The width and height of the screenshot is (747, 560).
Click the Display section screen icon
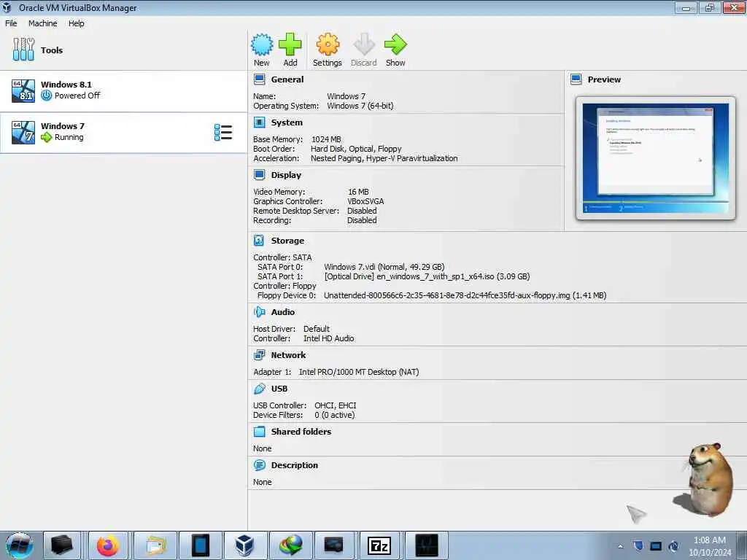259,175
